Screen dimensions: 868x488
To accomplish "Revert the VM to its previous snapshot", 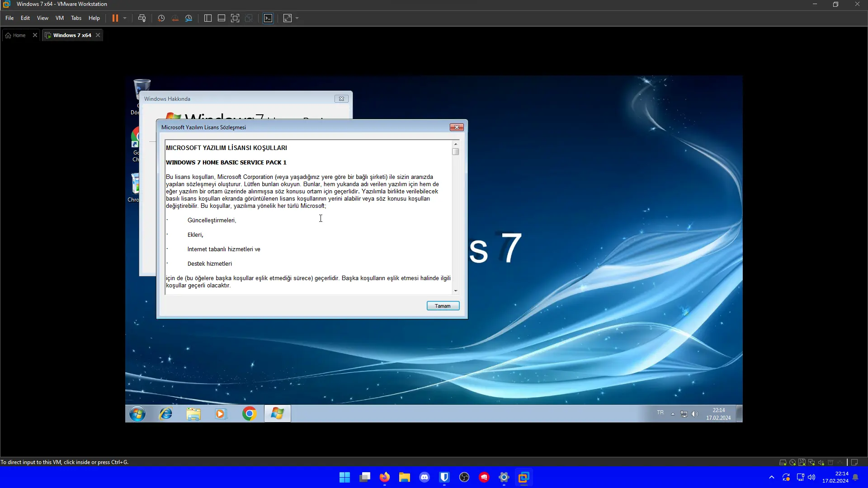I will pos(175,18).
